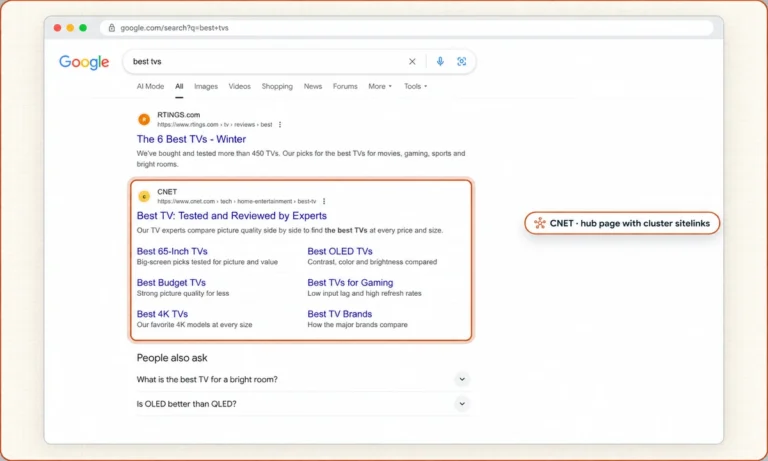Click 'How the major brands compare' text

pos(358,325)
